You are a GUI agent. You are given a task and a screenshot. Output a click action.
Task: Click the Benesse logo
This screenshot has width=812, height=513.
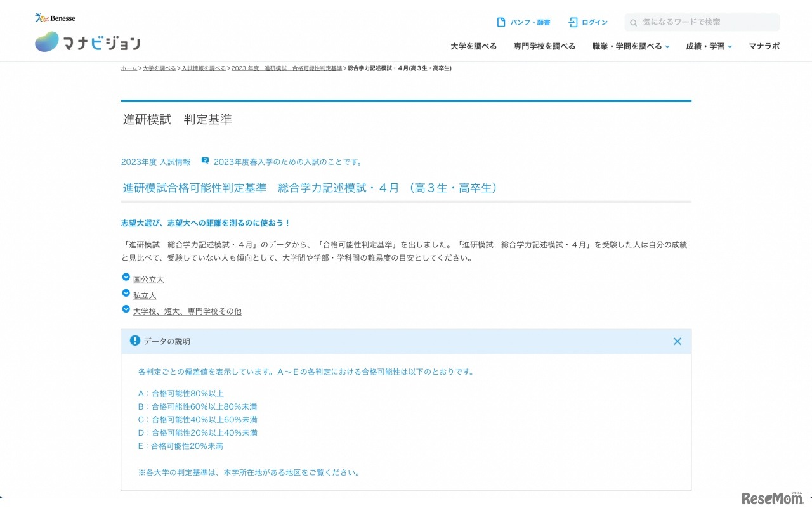[x=55, y=18]
